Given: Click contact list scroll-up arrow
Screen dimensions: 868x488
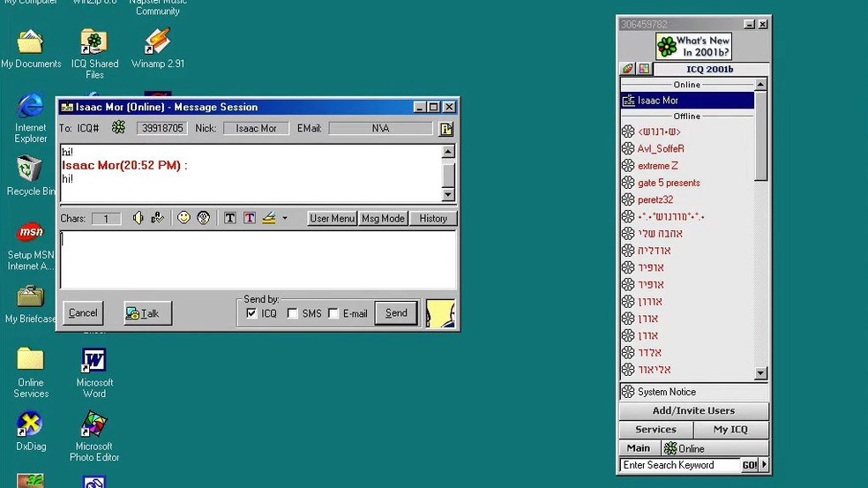Looking at the screenshot, I should [x=760, y=85].
